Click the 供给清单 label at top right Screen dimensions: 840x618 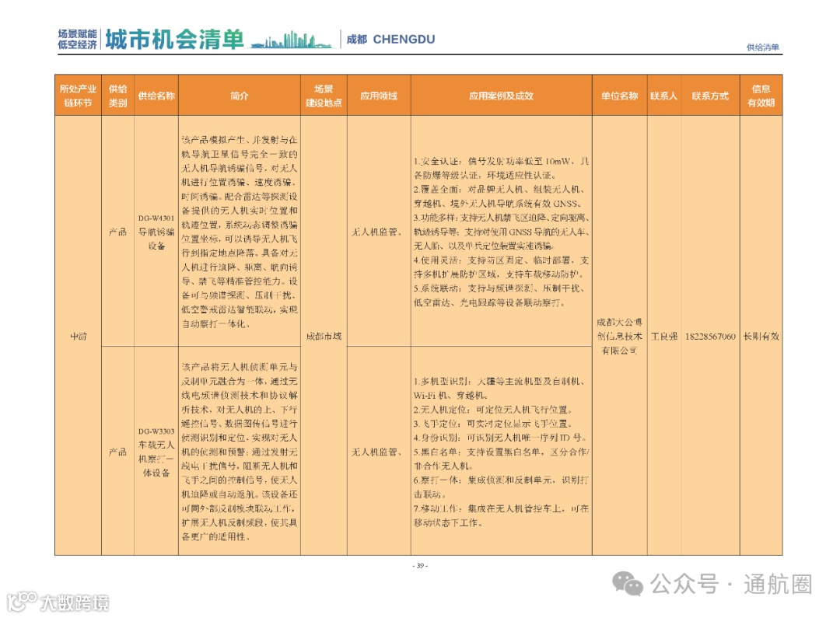click(x=763, y=47)
